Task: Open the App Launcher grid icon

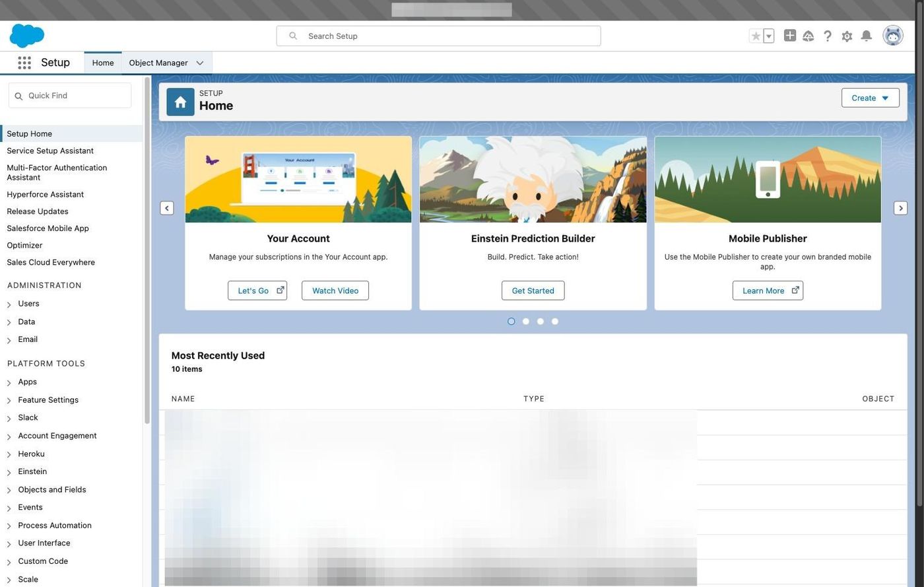Action: [x=24, y=63]
